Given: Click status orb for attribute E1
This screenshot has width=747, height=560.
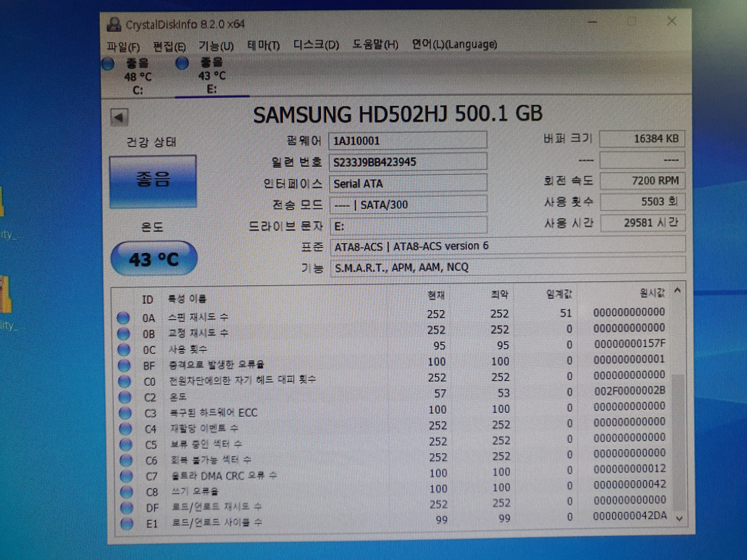Looking at the screenshot, I should (127, 524).
